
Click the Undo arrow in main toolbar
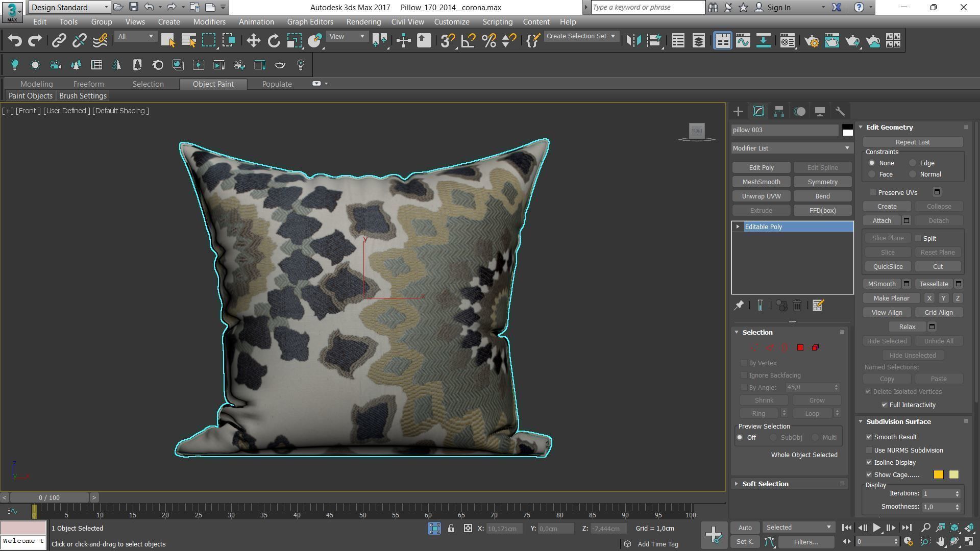click(x=15, y=41)
